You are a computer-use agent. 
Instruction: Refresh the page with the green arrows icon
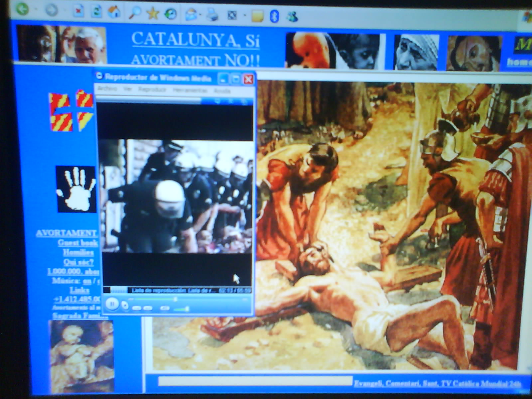[96, 12]
